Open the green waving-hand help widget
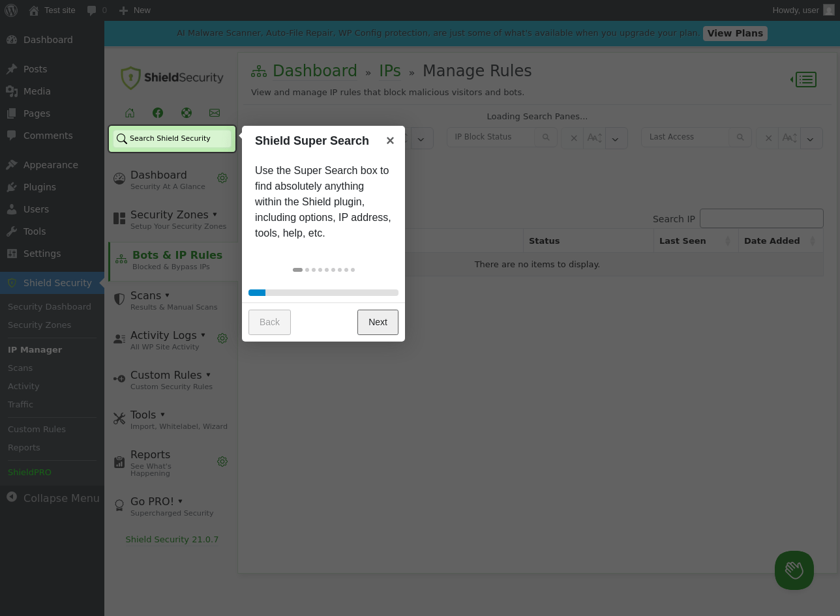The image size is (840, 616). pos(794,570)
